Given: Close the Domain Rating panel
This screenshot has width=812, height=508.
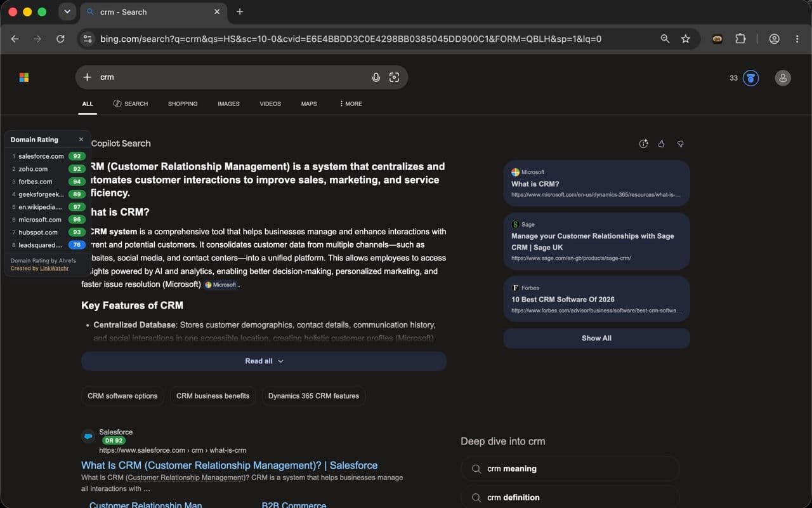Looking at the screenshot, I should 81,140.
